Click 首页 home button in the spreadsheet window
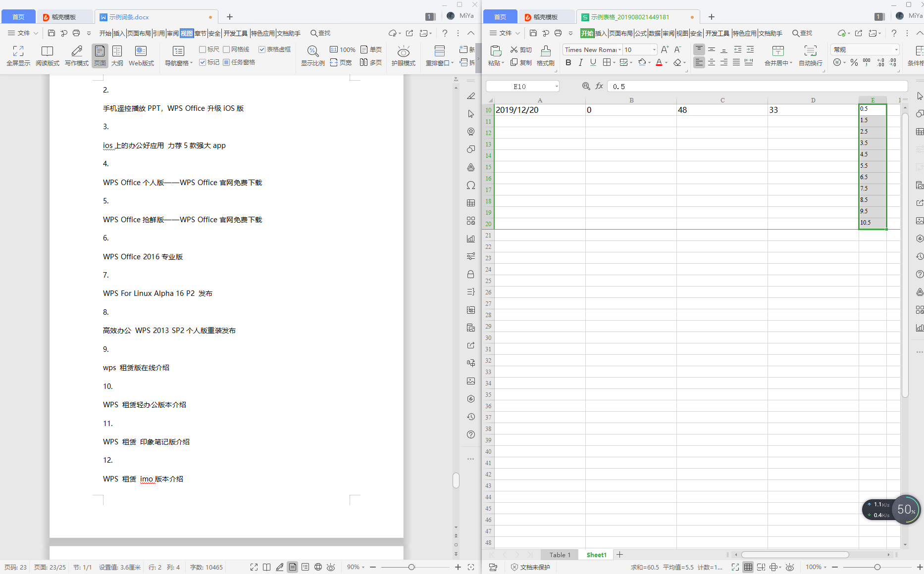 point(500,17)
